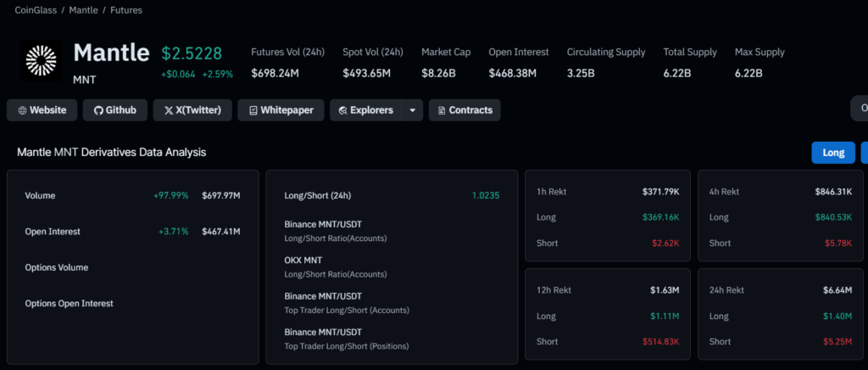Select 1h Rekt Long value $369.16K
The height and width of the screenshot is (370, 868).
tap(660, 217)
